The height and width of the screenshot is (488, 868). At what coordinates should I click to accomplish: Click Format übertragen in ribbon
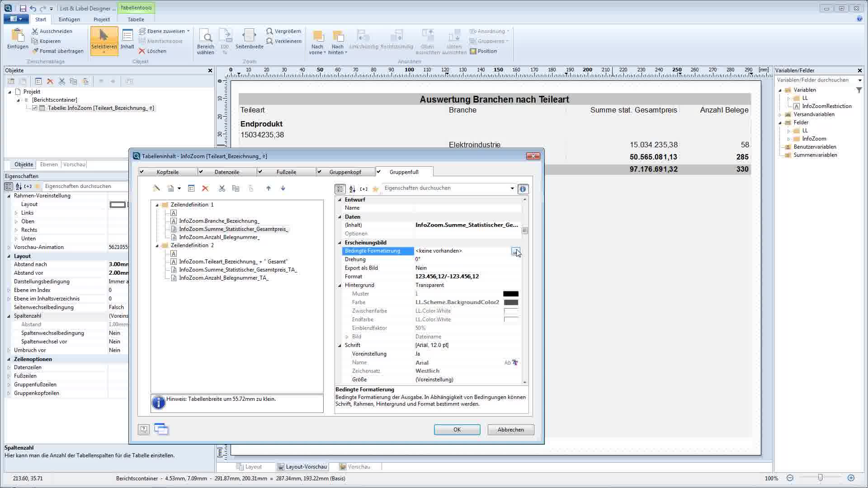tap(57, 51)
